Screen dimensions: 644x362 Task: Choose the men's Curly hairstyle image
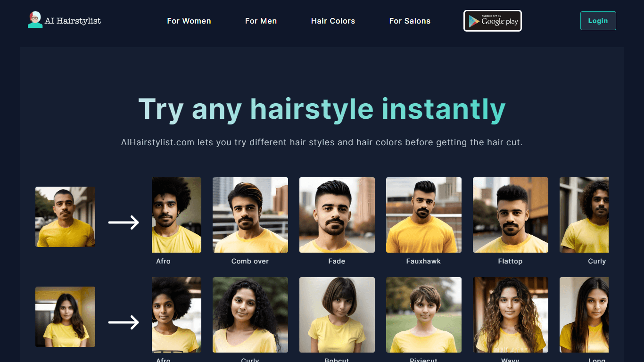584,215
